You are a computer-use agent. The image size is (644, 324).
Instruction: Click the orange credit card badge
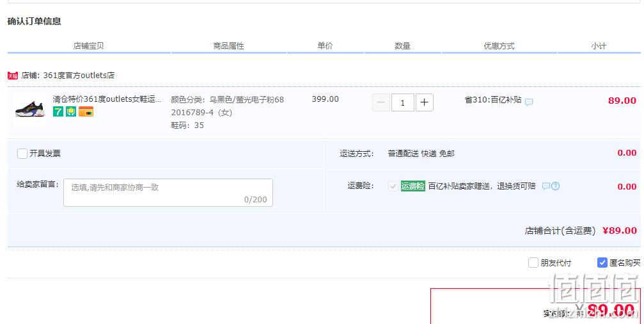(x=86, y=111)
